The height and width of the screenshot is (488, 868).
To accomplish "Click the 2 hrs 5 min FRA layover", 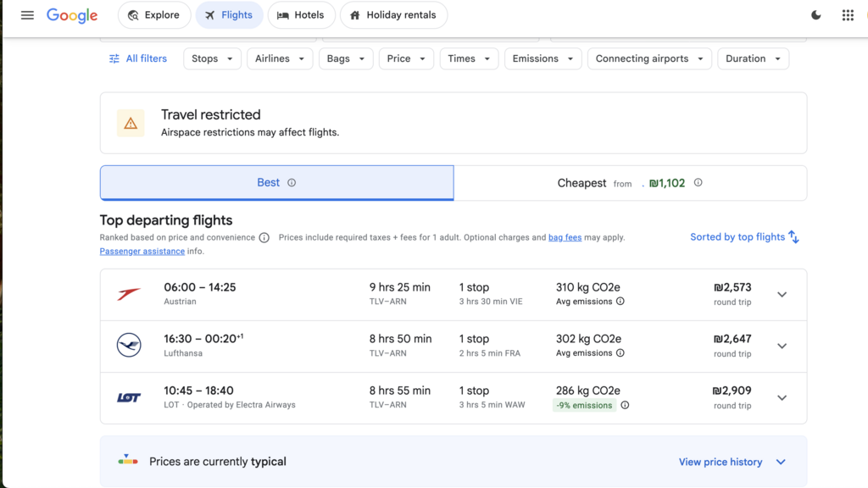I will 489,353.
